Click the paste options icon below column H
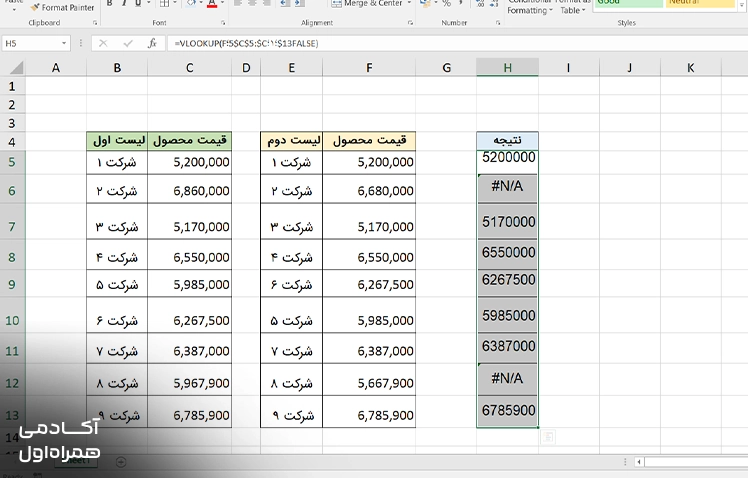 click(x=548, y=436)
